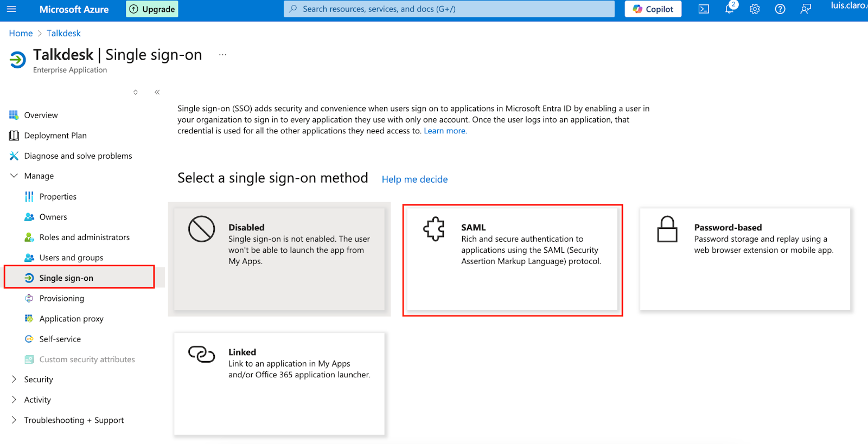Open Provisioning in sidebar
The width and height of the screenshot is (868, 444).
click(61, 298)
